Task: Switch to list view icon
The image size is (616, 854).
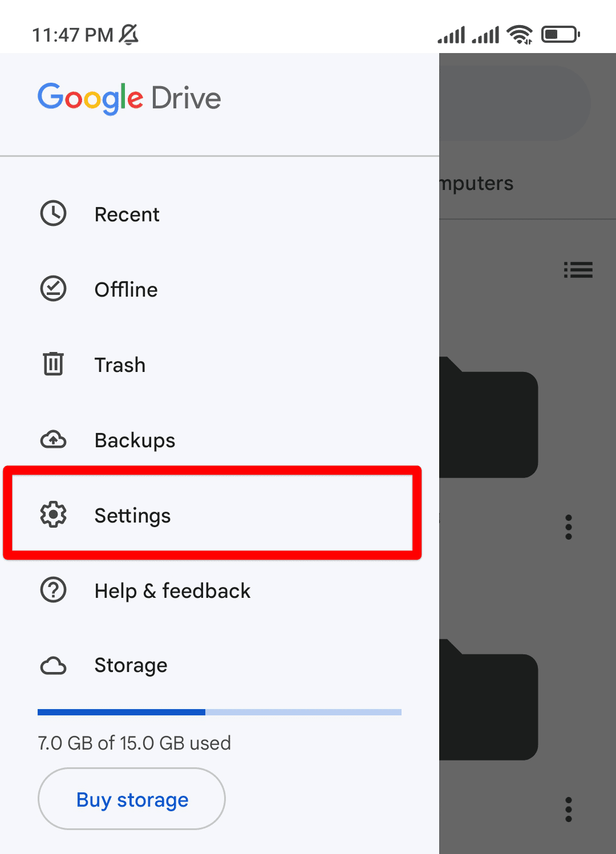Action: pos(578,269)
